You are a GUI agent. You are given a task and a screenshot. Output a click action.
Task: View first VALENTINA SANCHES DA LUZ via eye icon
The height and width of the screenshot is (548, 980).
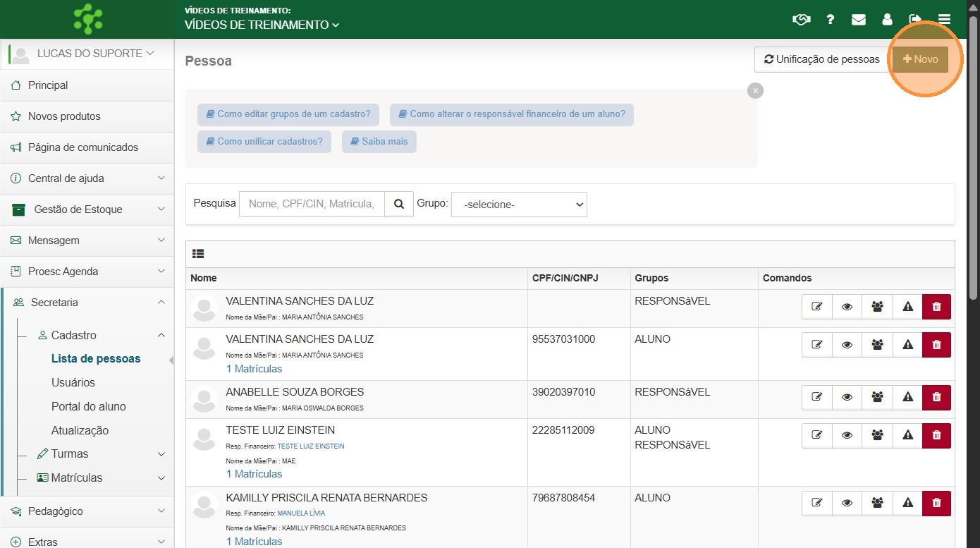pyautogui.click(x=847, y=307)
